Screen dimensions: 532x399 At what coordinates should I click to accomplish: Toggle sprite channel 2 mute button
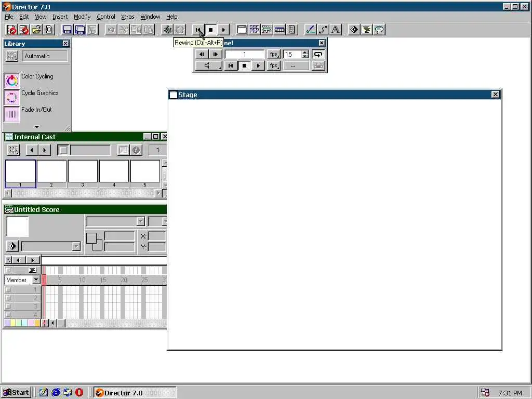(x=8, y=298)
